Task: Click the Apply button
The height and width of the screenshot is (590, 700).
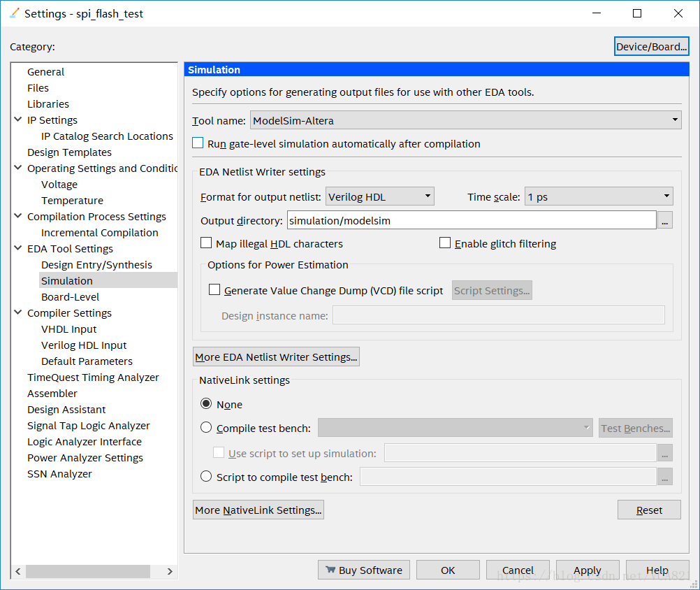Action: (x=588, y=570)
